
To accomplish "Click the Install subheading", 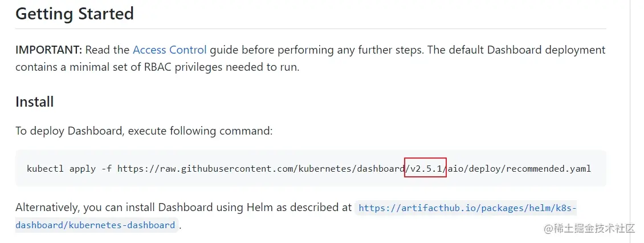I will point(35,102).
